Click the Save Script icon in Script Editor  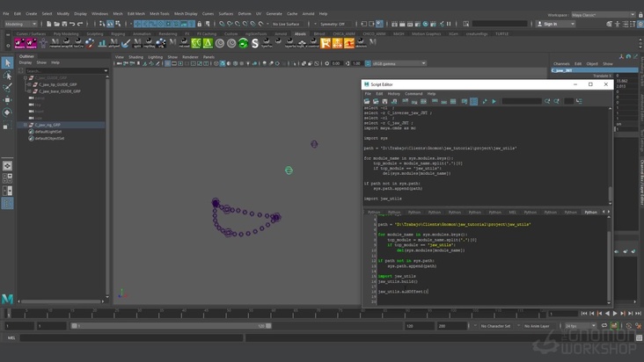(385, 101)
